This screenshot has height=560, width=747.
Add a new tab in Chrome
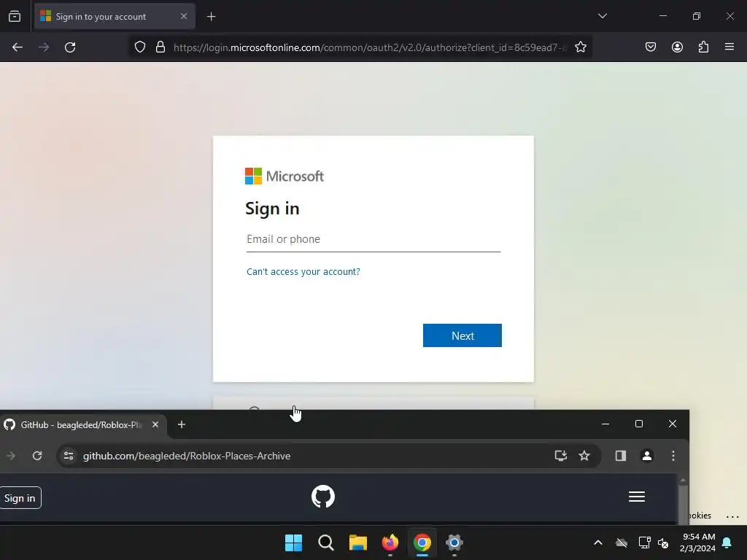point(182,424)
